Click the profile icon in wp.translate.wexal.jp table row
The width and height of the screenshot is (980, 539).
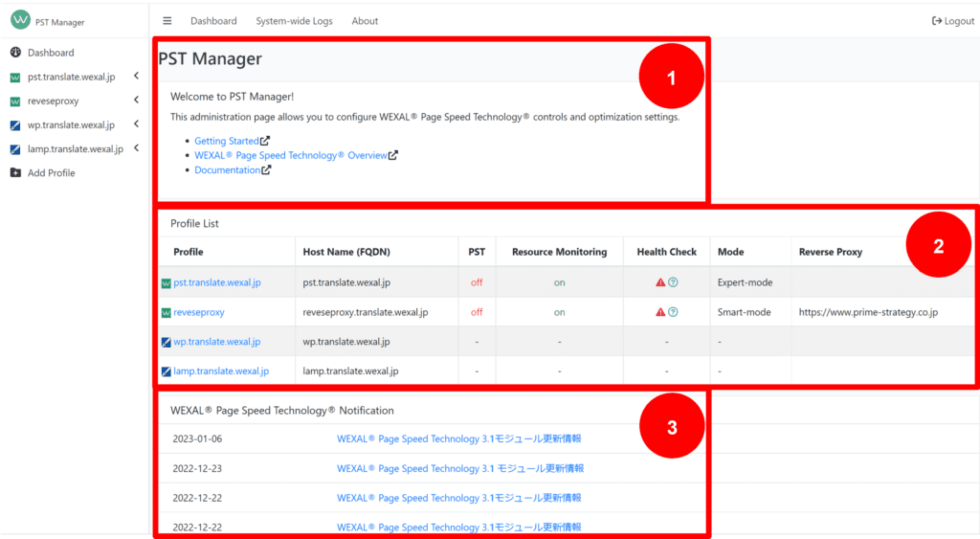point(167,342)
